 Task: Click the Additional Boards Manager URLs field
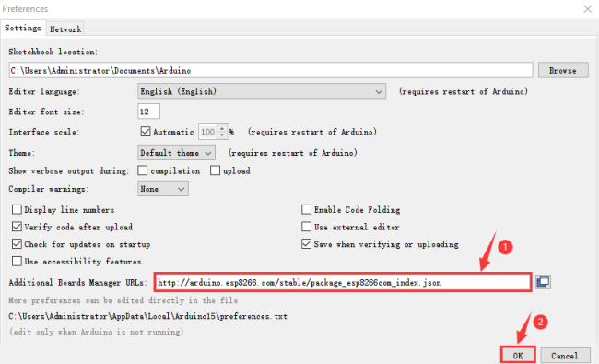click(x=343, y=282)
